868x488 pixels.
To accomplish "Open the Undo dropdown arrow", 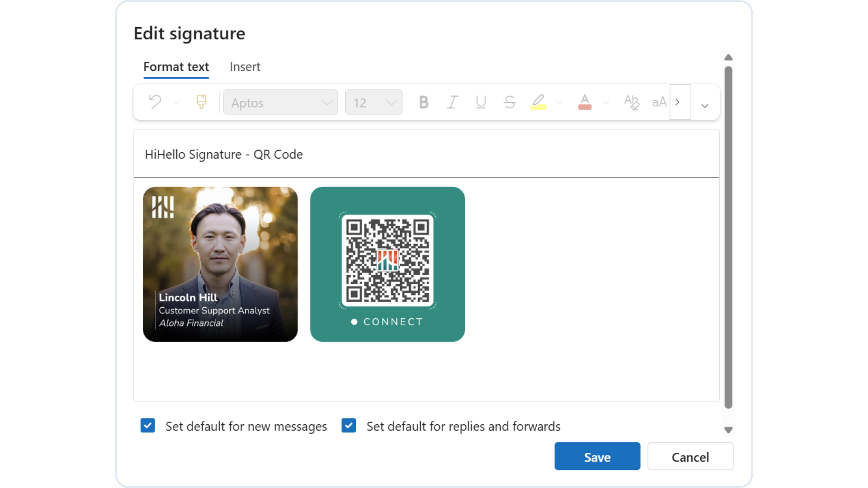I will pos(176,103).
